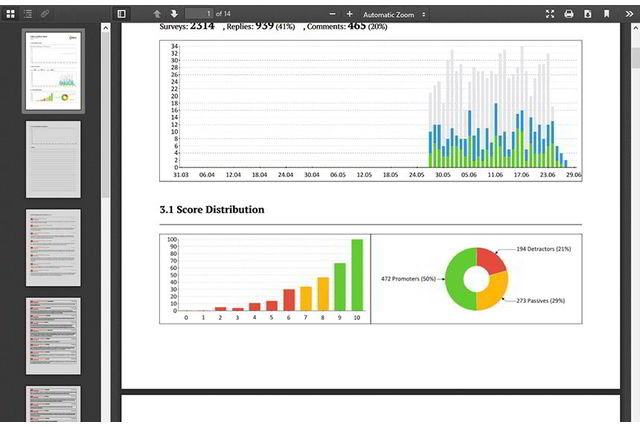Click the green score 10 bar
640x426 pixels.
[x=357, y=275]
